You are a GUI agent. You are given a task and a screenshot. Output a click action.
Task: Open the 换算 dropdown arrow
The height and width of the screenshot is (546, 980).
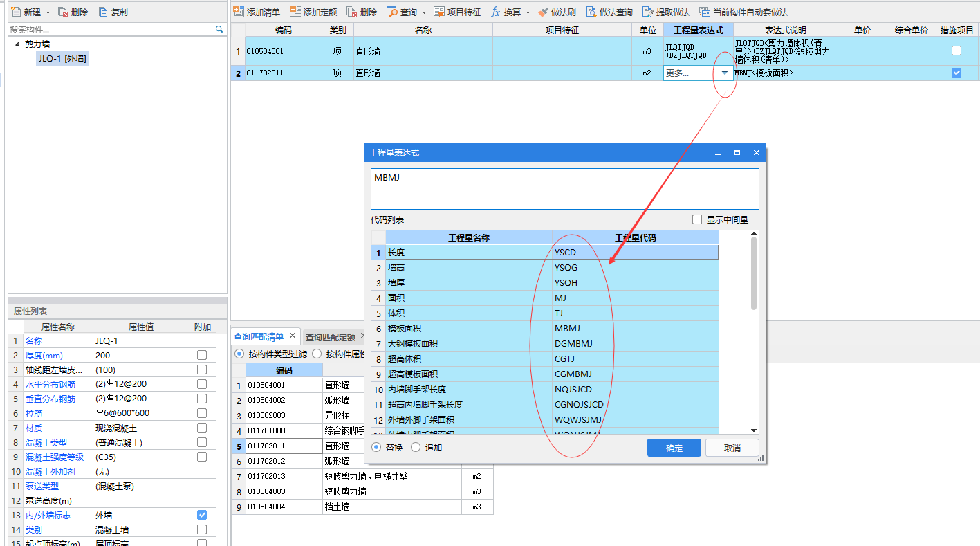coord(528,12)
